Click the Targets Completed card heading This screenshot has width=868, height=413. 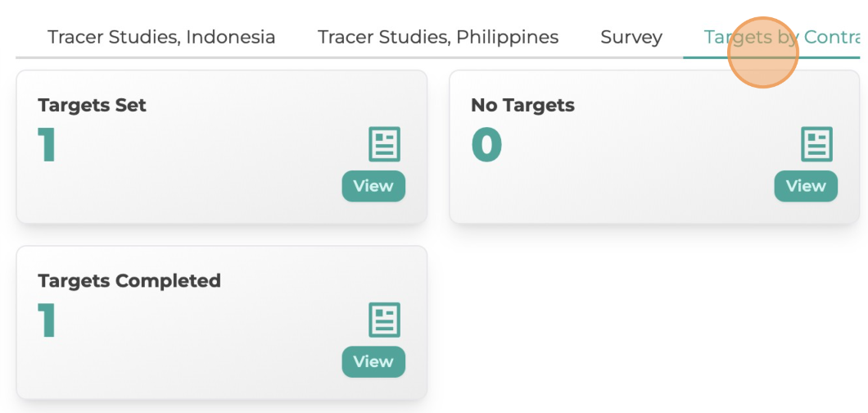pyautogui.click(x=129, y=280)
